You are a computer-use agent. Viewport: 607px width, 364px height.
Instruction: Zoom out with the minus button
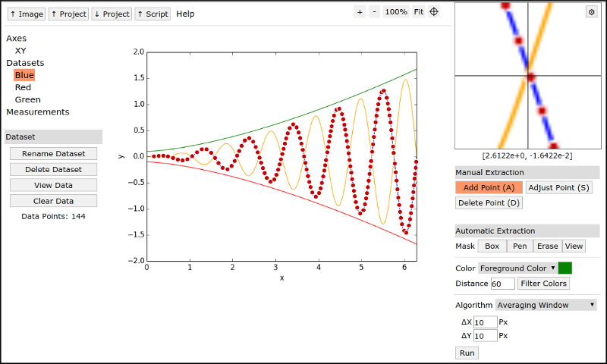click(x=374, y=12)
